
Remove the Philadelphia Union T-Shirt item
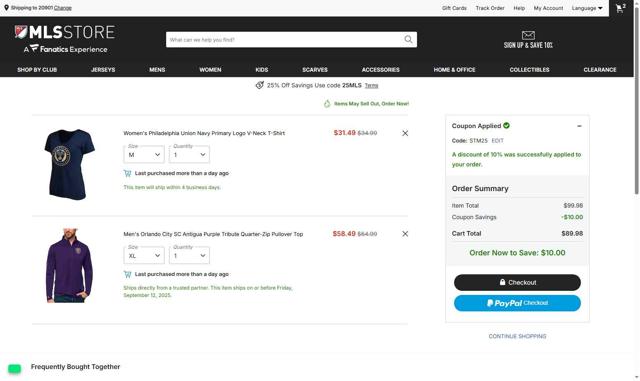(405, 133)
